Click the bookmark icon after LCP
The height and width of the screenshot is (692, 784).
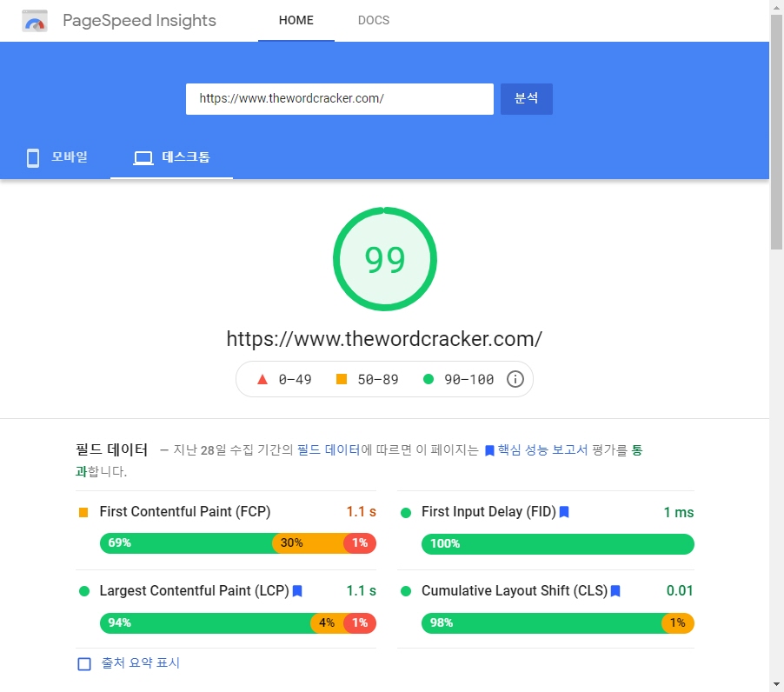click(x=297, y=591)
